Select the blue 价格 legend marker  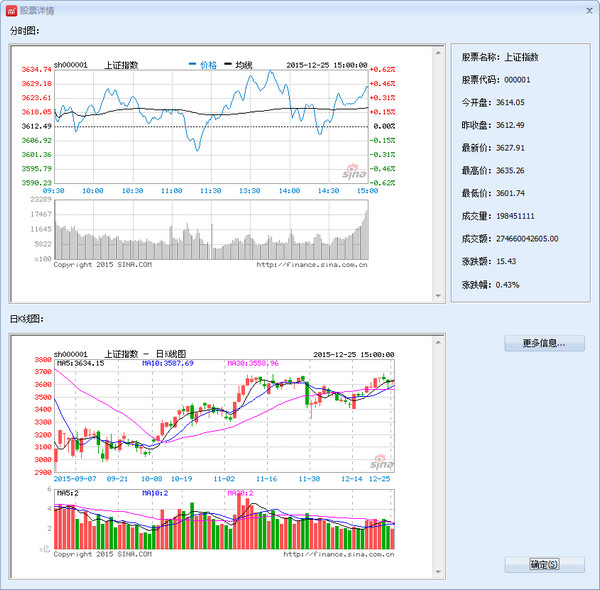point(204,65)
